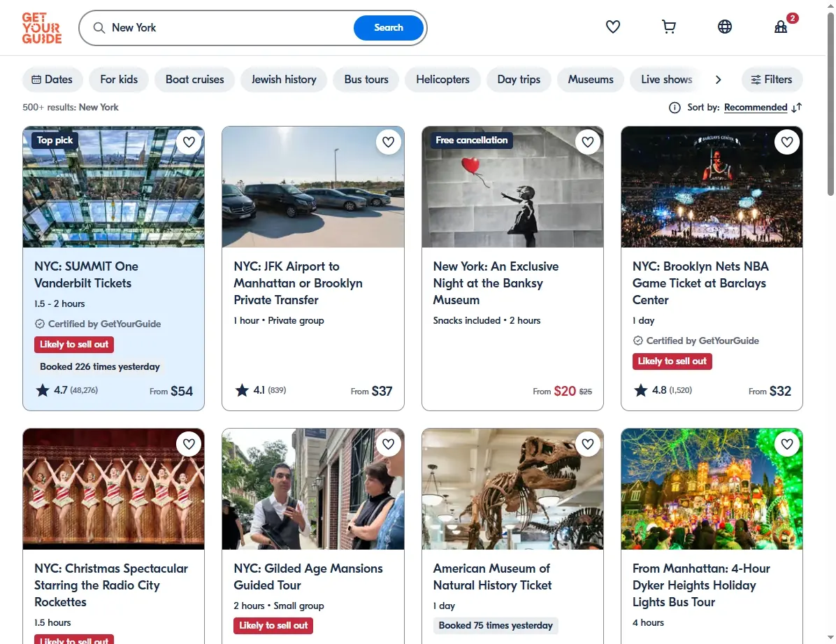Open the GetYourGuide home logo

pyautogui.click(x=41, y=28)
